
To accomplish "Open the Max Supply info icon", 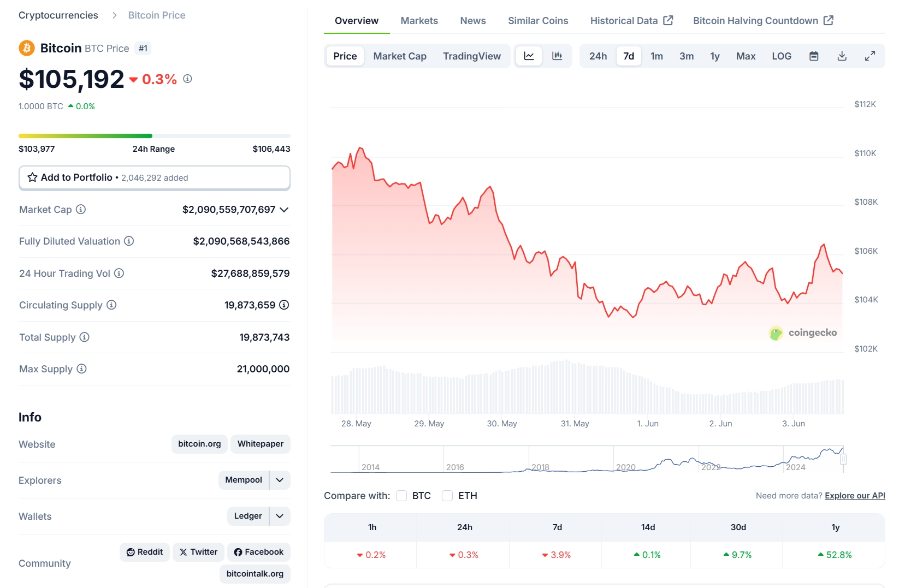I will coord(81,369).
